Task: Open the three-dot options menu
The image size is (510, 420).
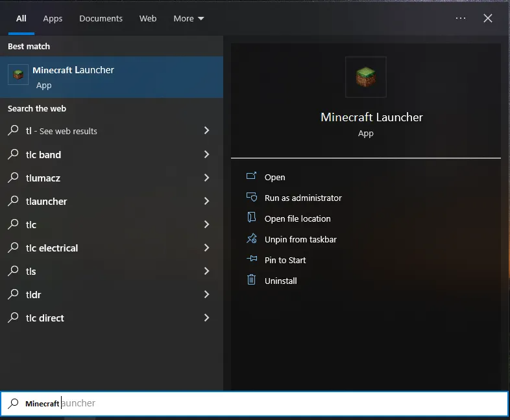Action: coord(461,19)
